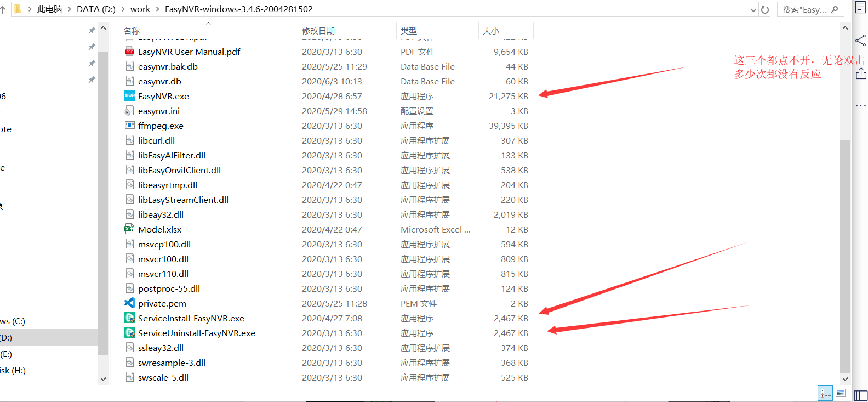
Task: Click the libcurl.dll file icon
Action: pyautogui.click(x=130, y=140)
